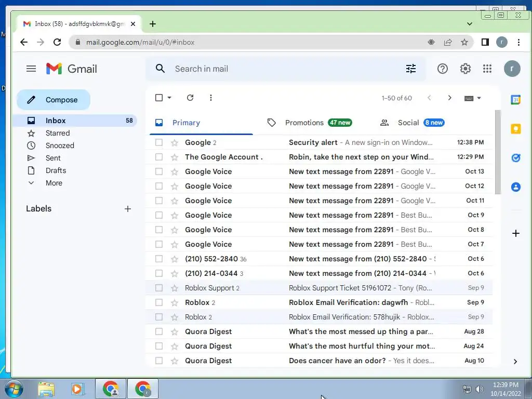Click the Chrome address bar URL
The image size is (532, 399).
point(140,43)
